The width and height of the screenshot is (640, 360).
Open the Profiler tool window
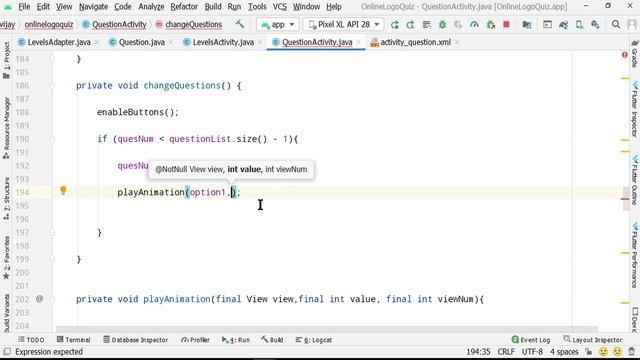(x=195, y=340)
